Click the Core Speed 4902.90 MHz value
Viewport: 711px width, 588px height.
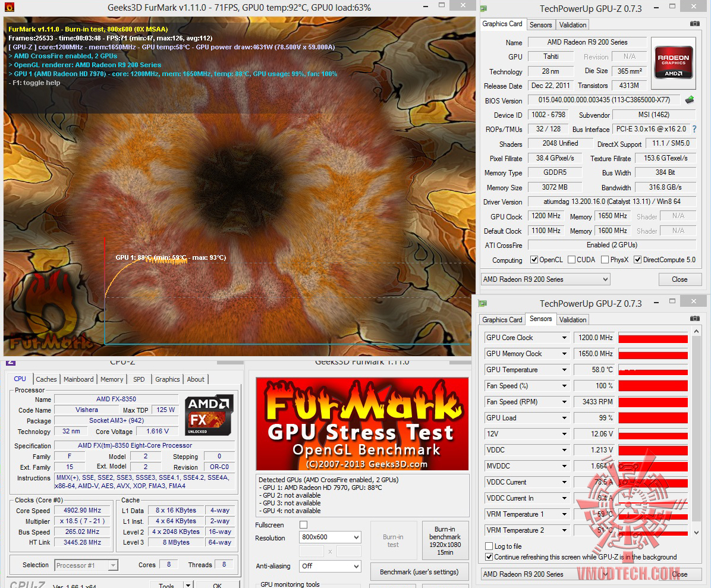[83, 511]
